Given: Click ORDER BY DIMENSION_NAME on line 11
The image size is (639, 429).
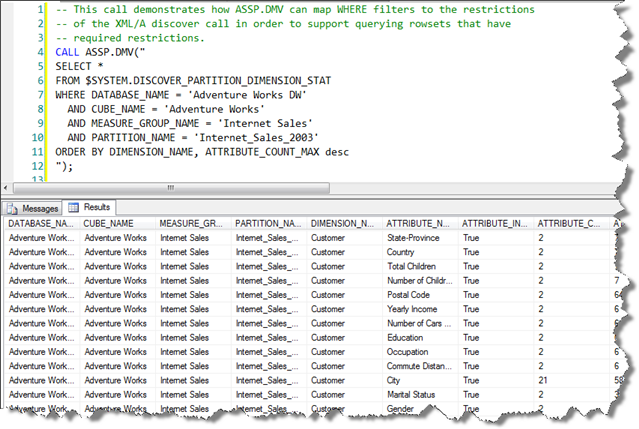Looking at the screenshot, I should (124, 152).
